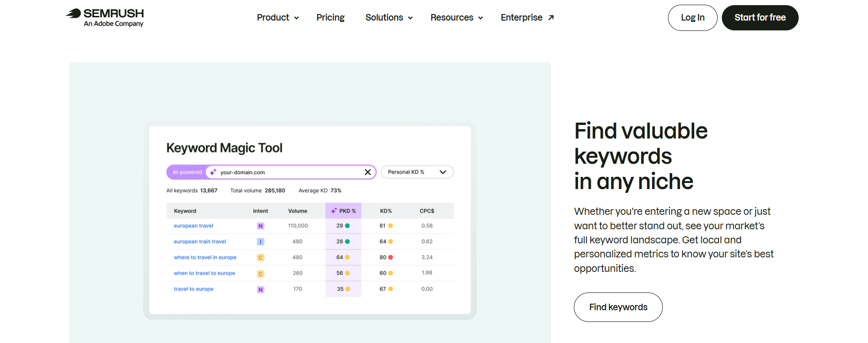
Task: Click the PKD % column header
Action: pos(343,211)
